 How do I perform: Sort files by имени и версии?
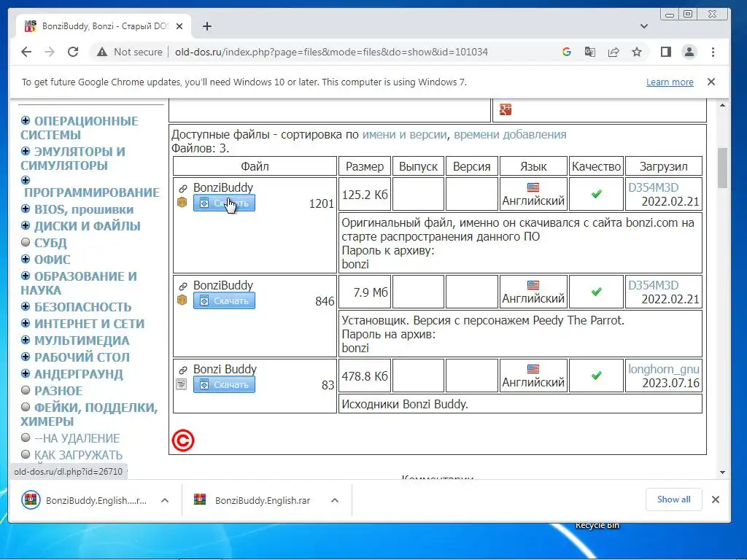404,135
